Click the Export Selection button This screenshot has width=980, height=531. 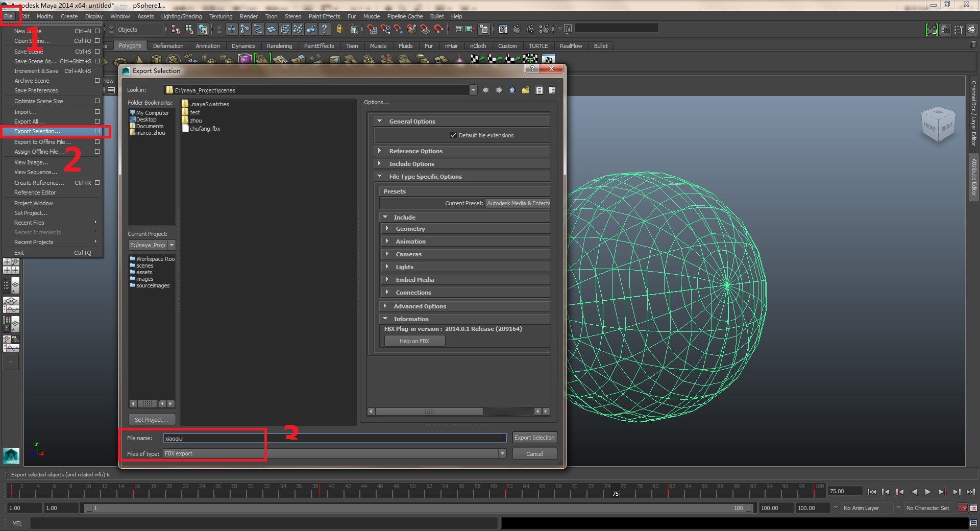pos(534,438)
